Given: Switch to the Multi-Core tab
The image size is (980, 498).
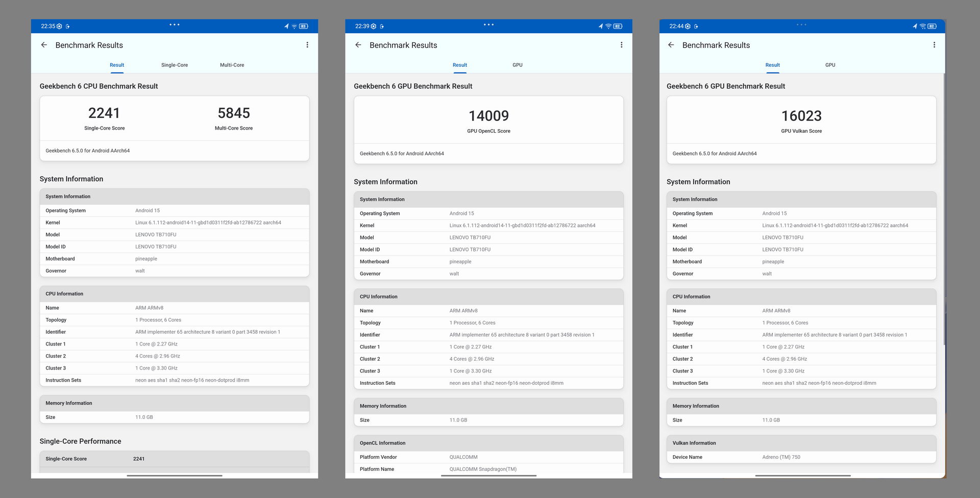Looking at the screenshot, I should pos(232,65).
